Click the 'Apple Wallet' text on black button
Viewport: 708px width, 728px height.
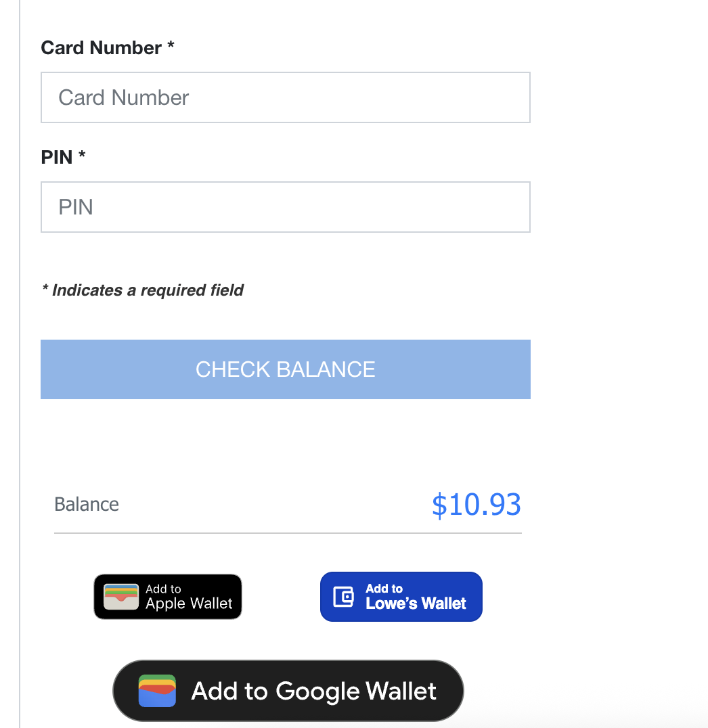tap(189, 604)
